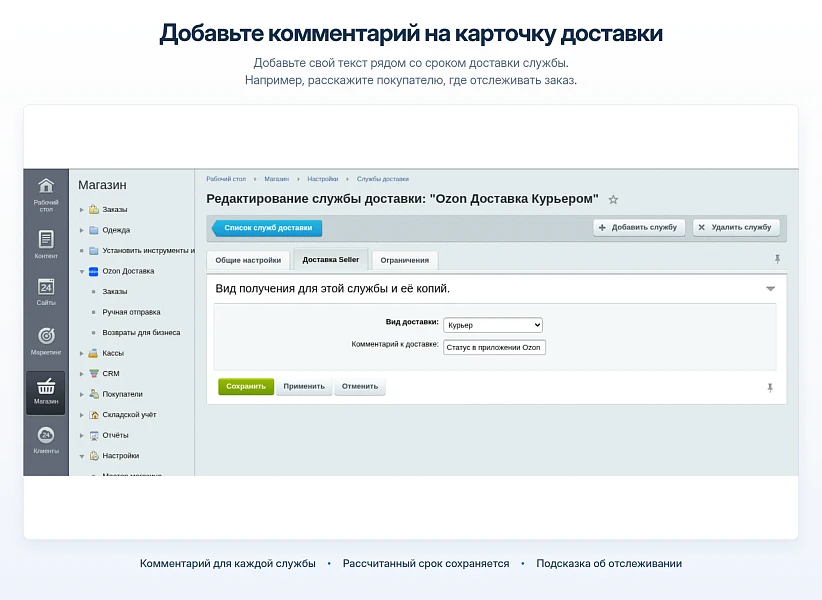
Task: Click the Покупатели people icon
Action: pos(94,394)
